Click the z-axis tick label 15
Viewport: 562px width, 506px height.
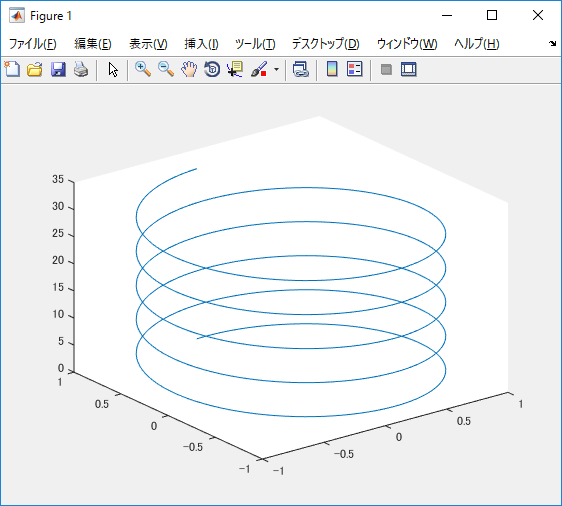pyautogui.click(x=58, y=287)
